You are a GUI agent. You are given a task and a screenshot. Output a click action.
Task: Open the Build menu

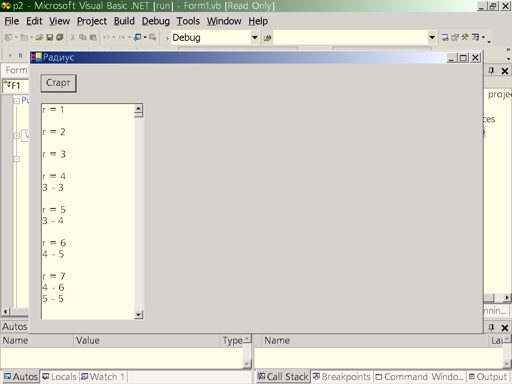124,21
